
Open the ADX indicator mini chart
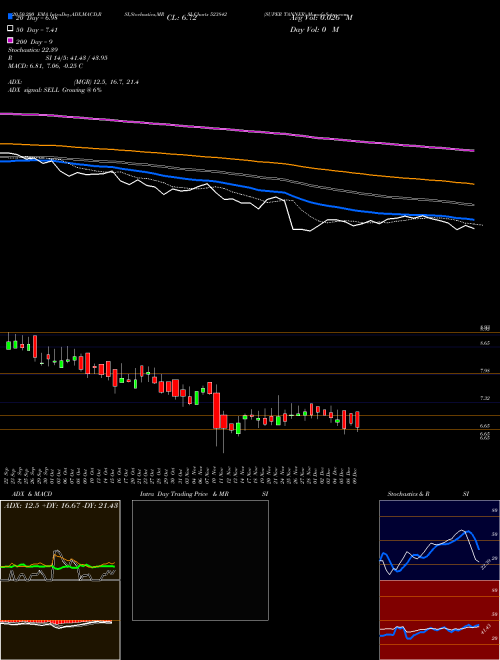[x=60, y=540]
